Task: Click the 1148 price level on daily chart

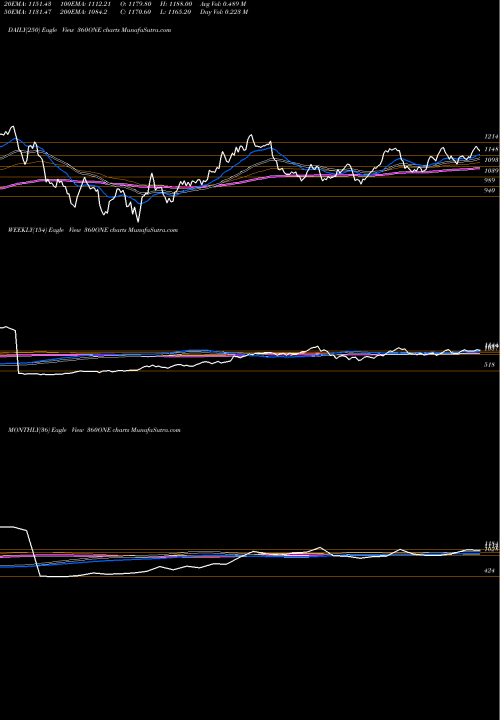Action: tap(491, 149)
